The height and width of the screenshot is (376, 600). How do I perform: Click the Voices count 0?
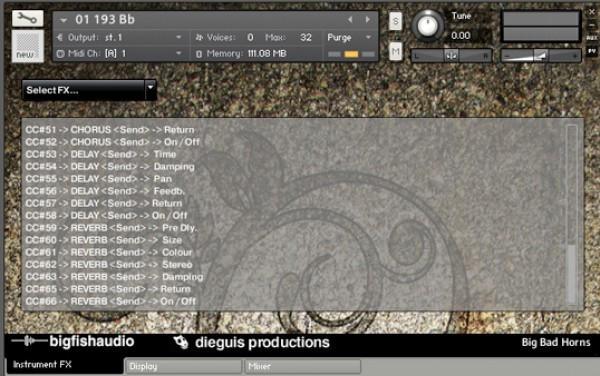(250, 37)
